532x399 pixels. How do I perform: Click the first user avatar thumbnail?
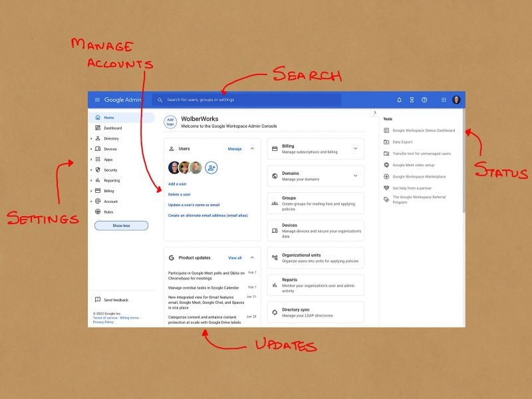coord(174,168)
